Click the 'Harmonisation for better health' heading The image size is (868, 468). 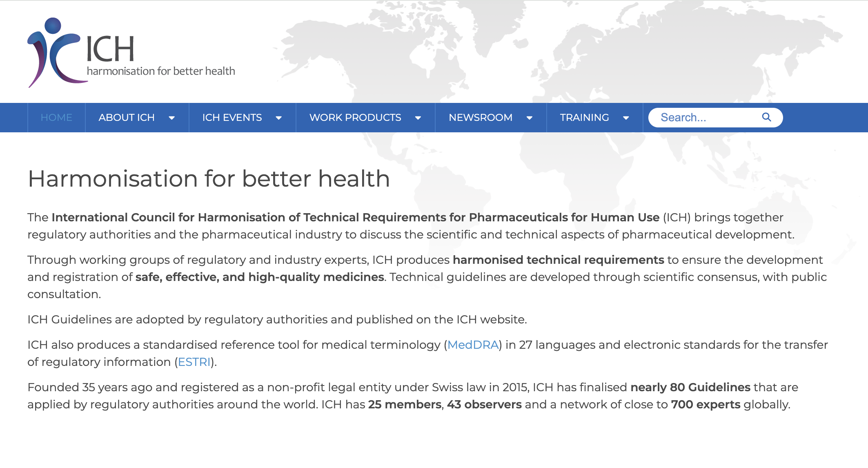click(x=209, y=179)
